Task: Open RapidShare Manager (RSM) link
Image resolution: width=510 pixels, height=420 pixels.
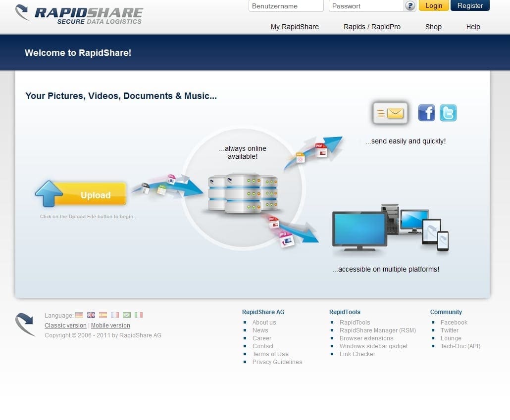Action: (377, 330)
